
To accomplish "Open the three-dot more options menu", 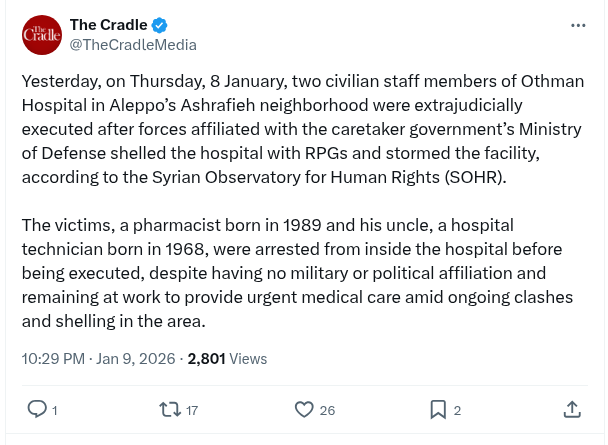I will click(x=578, y=25).
